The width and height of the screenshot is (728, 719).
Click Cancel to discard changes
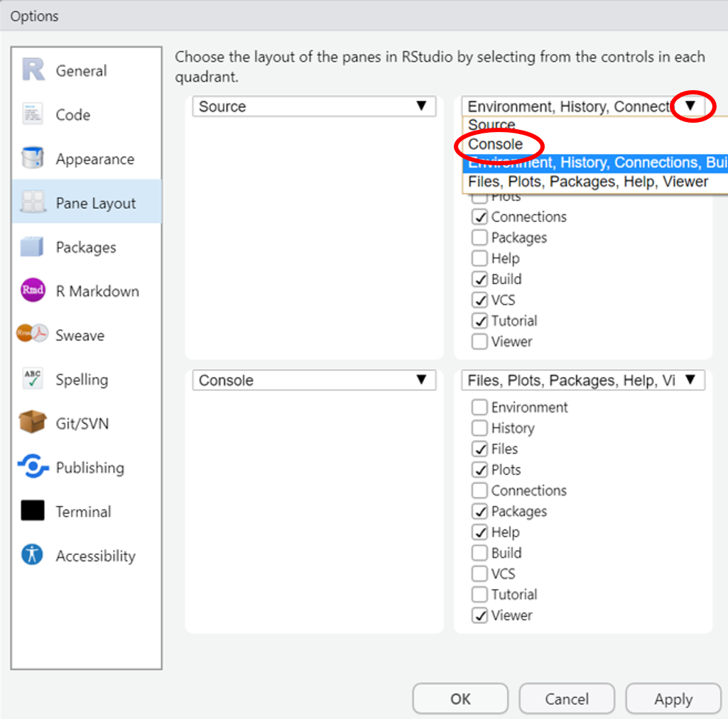[567, 699]
